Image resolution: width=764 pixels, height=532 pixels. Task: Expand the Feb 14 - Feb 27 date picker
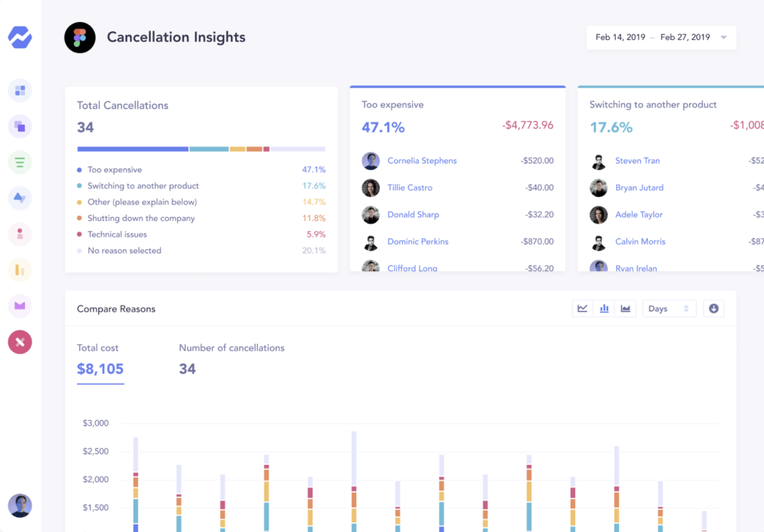[661, 37]
